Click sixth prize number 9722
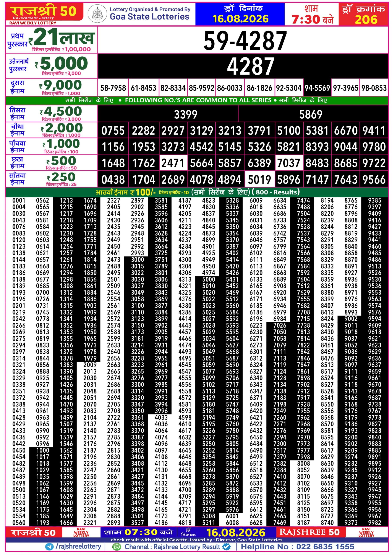392x555 pixels. click(374, 163)
